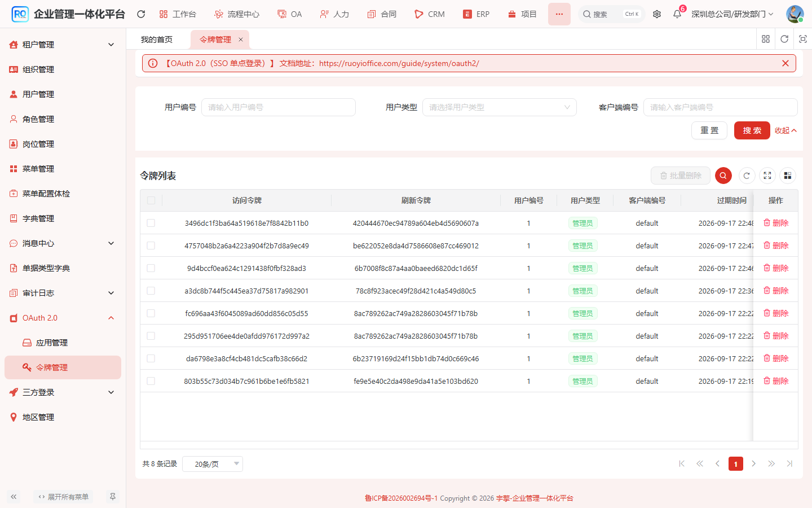Check the row for token 3496dc1f3ba64a519618e7f8842b11b0
The image size is (812, 508).
151,223
